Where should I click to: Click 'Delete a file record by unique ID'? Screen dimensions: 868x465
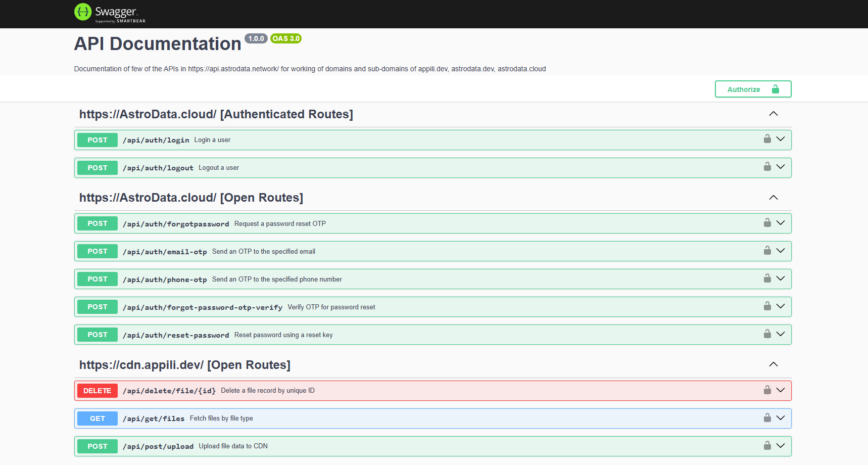pos(268,391)
